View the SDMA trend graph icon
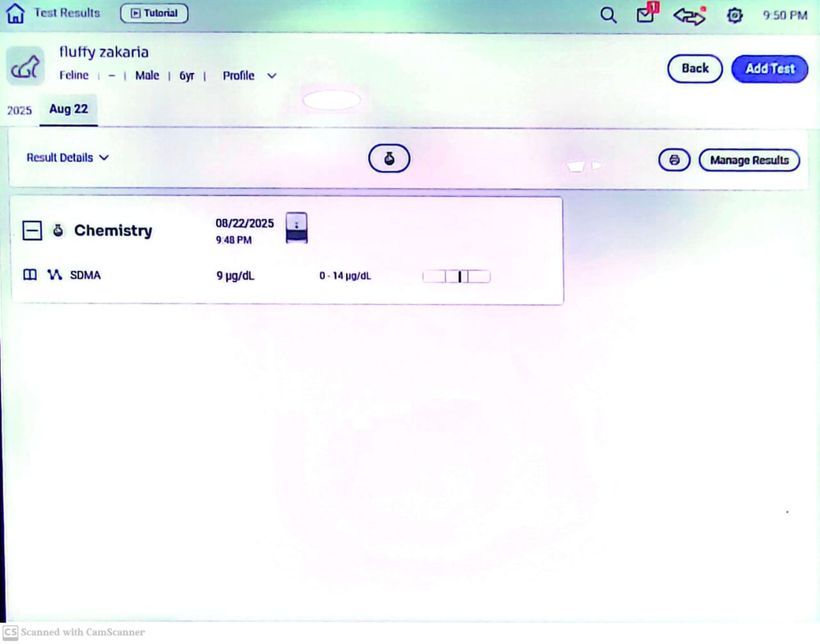Image resolution: width=820 pixels, height=644 pixels. point(54,275)
